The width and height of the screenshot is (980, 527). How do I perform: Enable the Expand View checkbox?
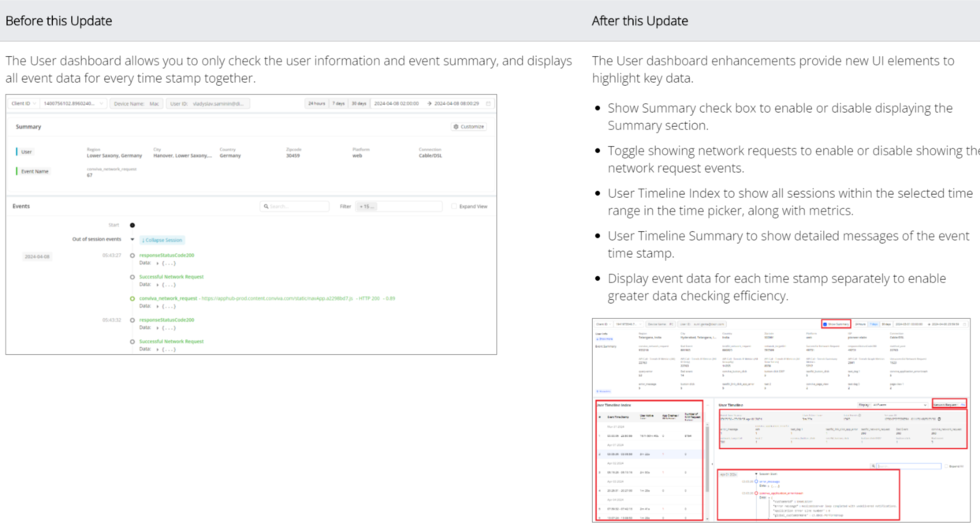point(454,207)
